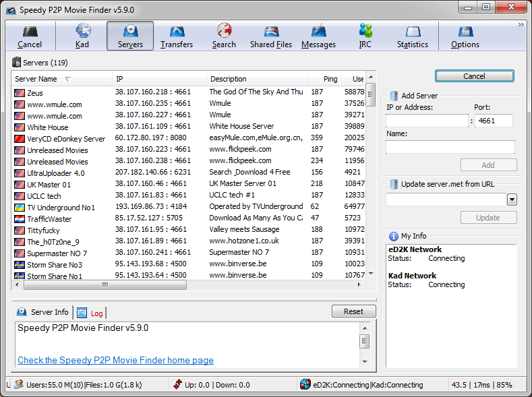532x397 pixels.
Task: Open the IRC chat section
Action: [x=365, y=36]
